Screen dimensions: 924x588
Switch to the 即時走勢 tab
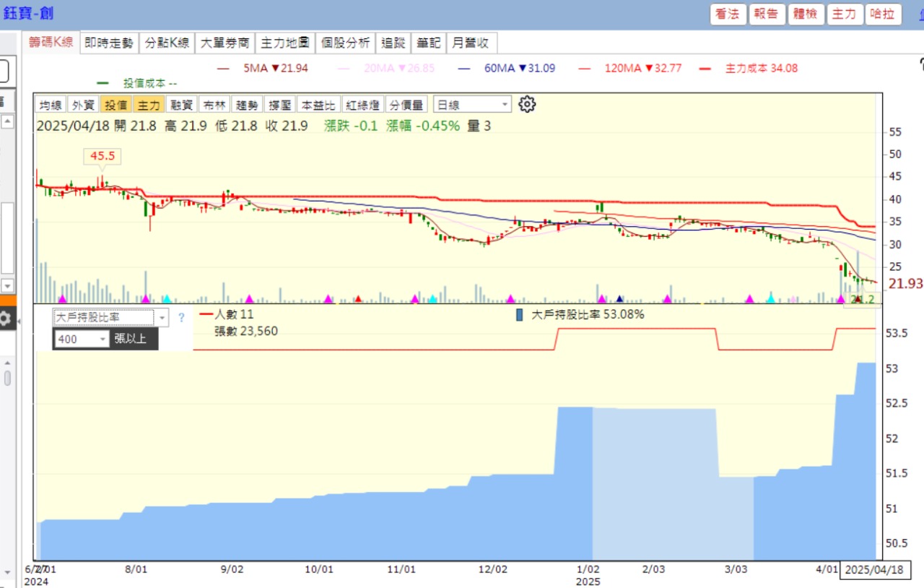[109, 43]
